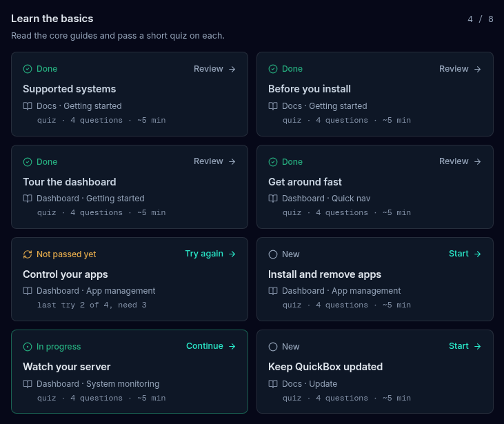Screen dimensions: 504x424
Task: Open the Get around fast card title
Action: (x=305, y=182)
